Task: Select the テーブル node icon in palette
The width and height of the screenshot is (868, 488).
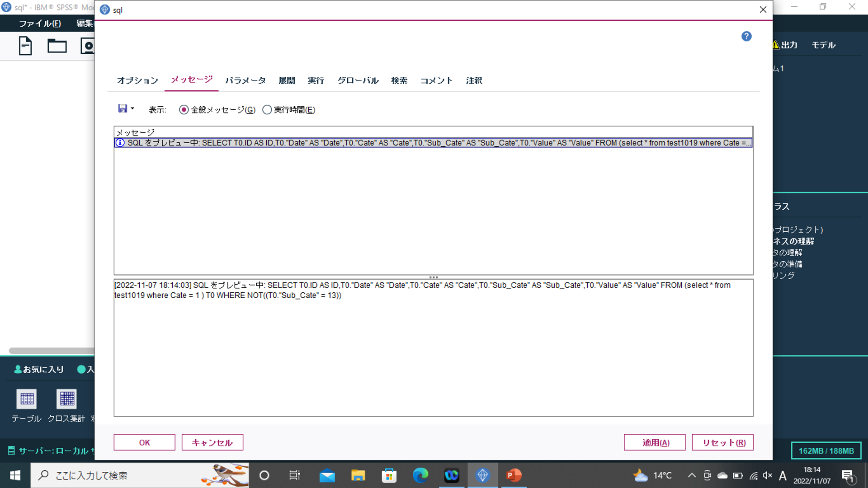Action: click(27, 399)
